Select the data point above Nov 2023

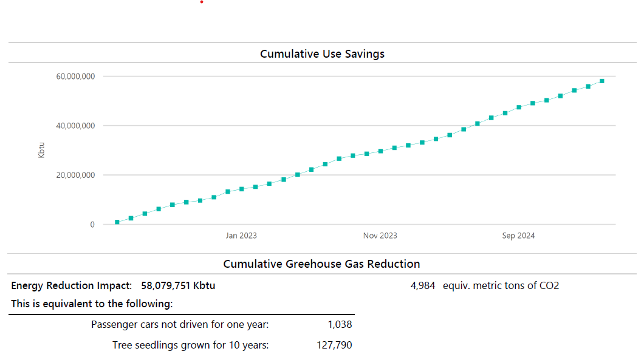(x=380, y=151)
